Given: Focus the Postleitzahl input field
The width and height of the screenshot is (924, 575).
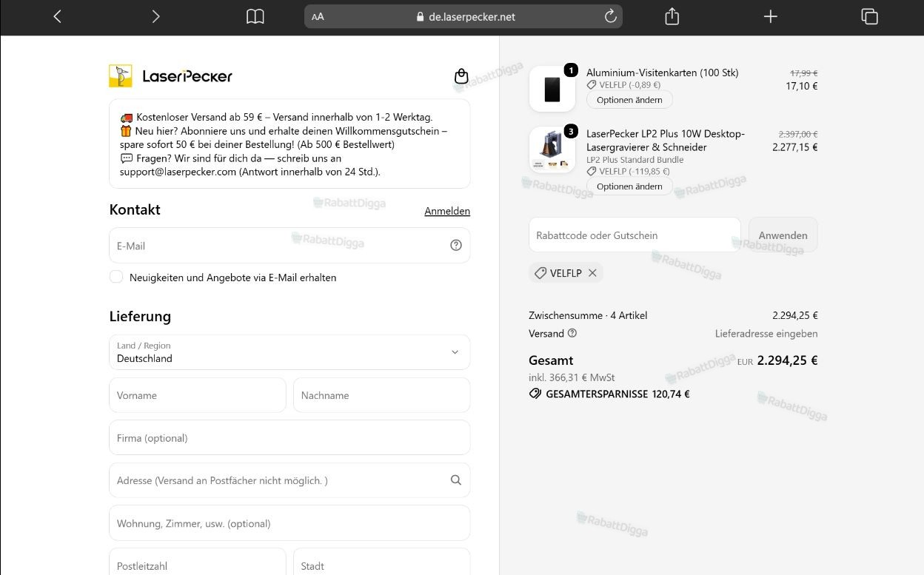Looking at the screenshot, I should pyautogui.click(x=197, y=562).
